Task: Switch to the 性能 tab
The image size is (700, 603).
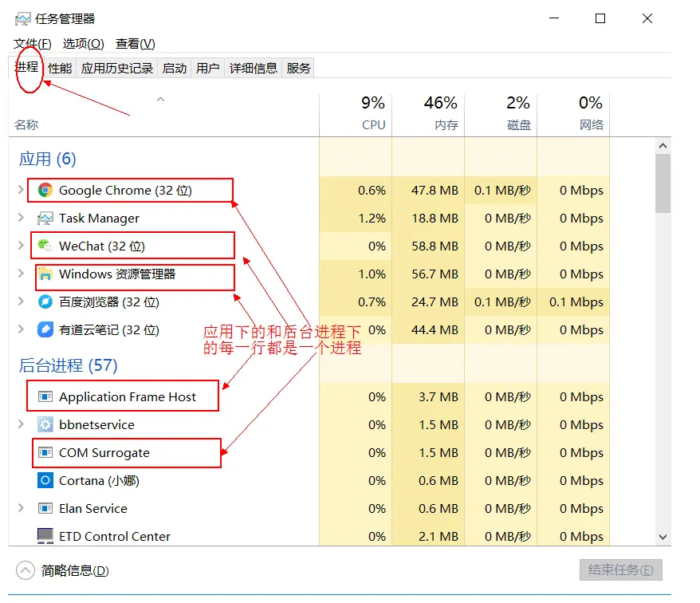Action: pyautogui.click(x=58, y=68)
